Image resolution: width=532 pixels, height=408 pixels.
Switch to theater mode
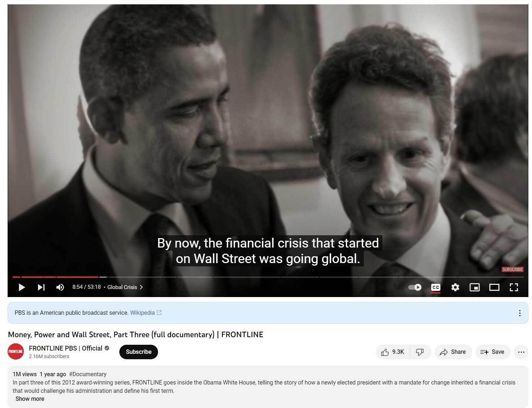click(x=494, y=287)
